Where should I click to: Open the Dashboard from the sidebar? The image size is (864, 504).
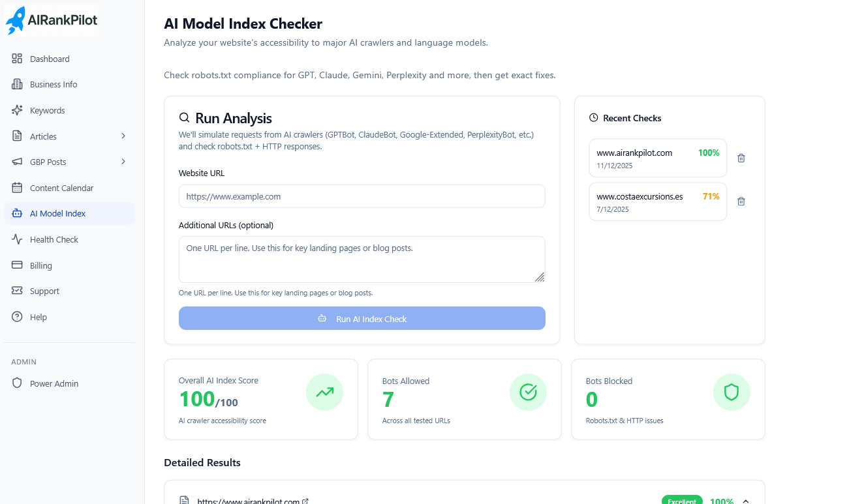pos(49,59)
